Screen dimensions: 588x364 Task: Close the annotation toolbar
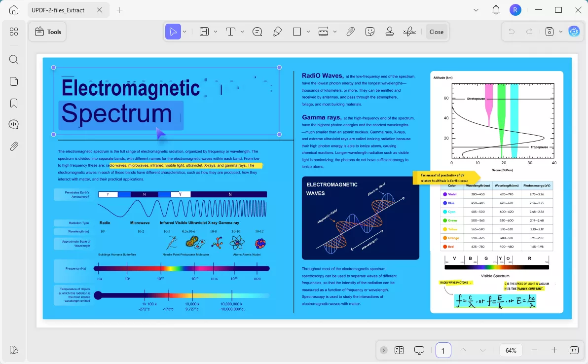click(436, 32)
